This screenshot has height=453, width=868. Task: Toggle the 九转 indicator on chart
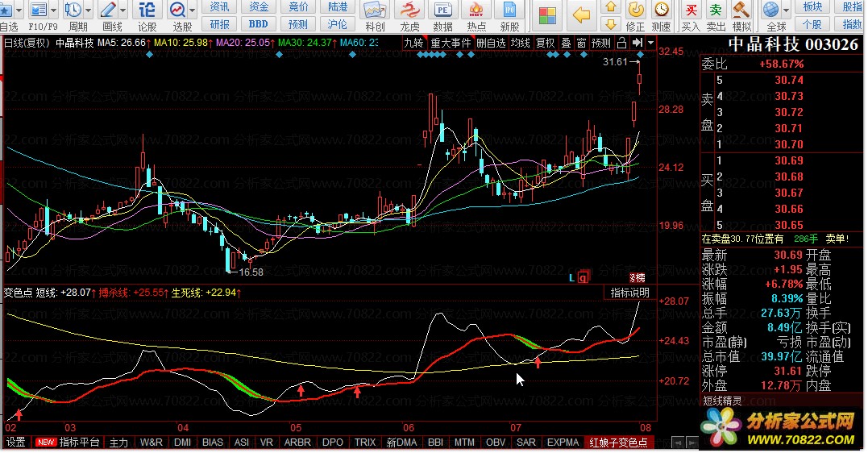coord(413,43)
